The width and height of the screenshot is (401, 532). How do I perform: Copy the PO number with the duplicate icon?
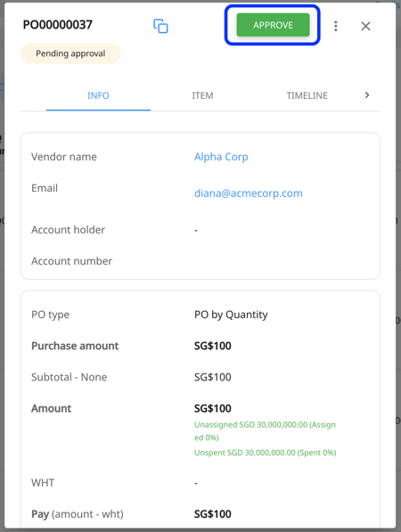coord(160,26)
